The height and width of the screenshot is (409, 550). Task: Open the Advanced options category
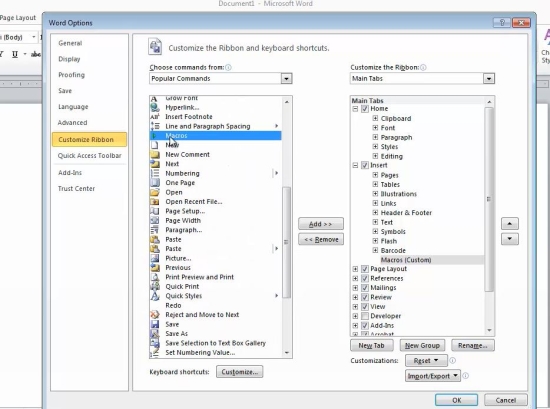(x=73, y=122)
